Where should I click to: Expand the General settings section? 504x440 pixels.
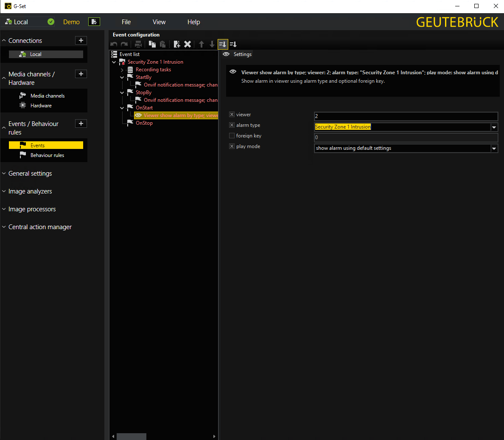pyautogui.click(x=30, y=174)
